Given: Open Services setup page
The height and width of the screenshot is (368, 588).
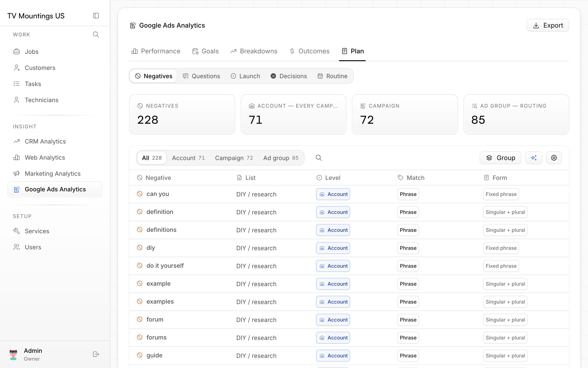Looking at the screenshot, I should (55, 231).
